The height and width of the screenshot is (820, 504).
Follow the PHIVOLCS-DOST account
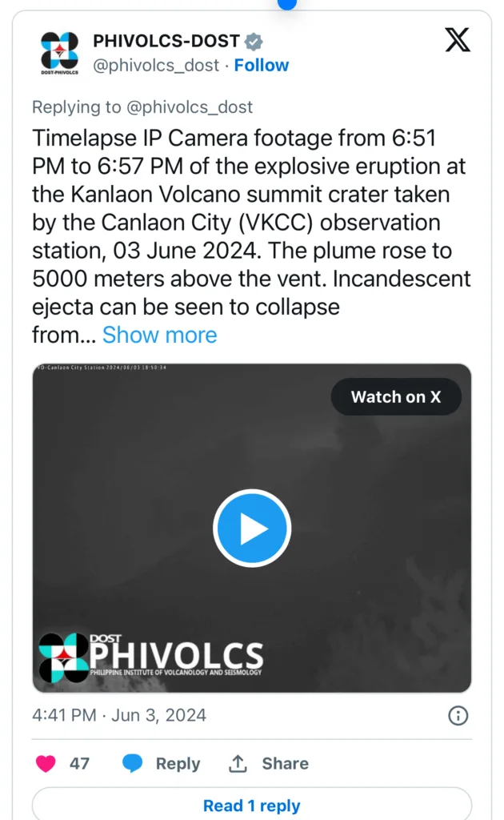[262, 66]
